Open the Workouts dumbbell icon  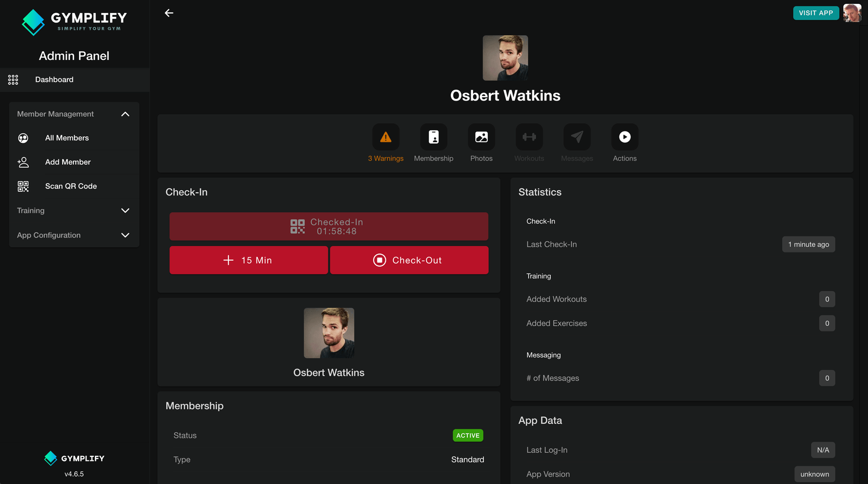coord(529,137)
